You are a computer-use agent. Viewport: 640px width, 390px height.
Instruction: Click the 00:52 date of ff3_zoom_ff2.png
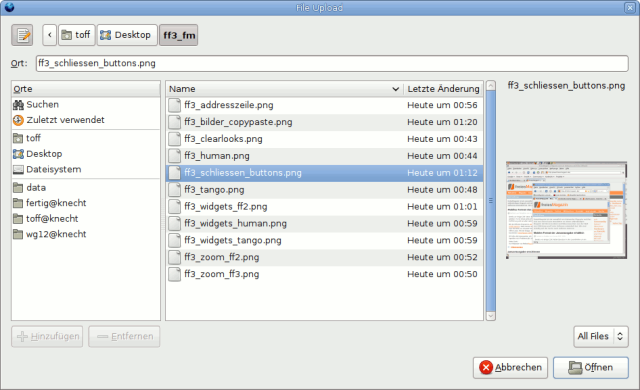pyautogui.click(x=442, y=257)
